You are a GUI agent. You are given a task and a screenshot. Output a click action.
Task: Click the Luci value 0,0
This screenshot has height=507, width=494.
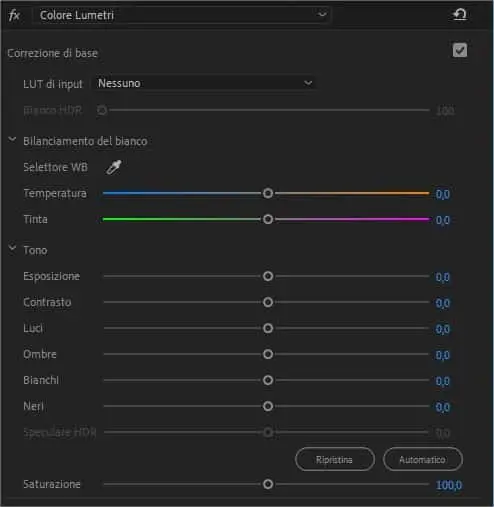coord(443,329)
